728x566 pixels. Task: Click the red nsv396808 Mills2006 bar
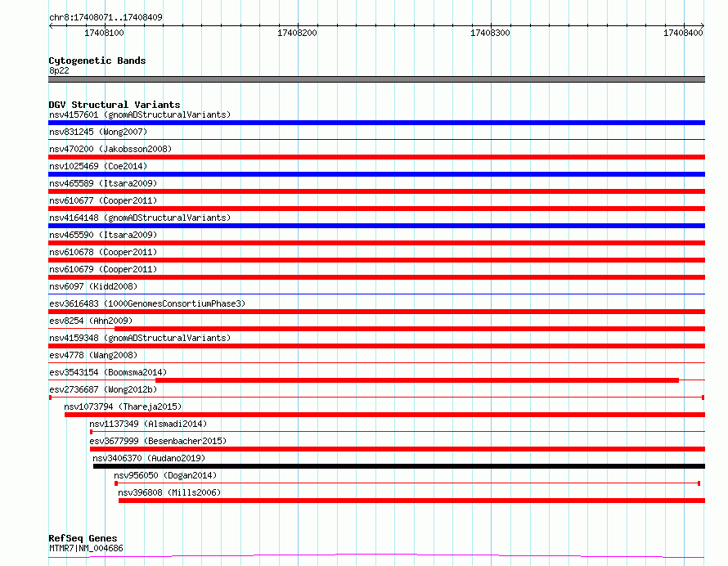[411, 501]
